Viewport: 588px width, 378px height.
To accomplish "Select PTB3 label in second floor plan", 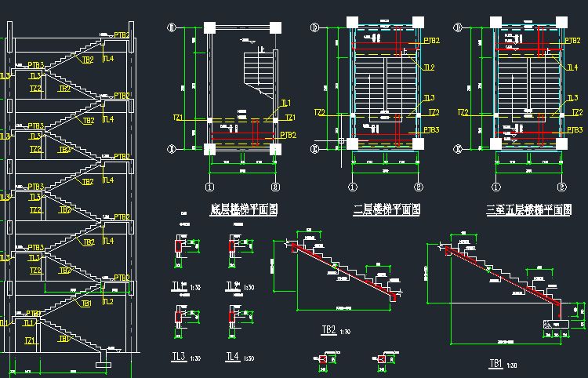I will 432,129.
